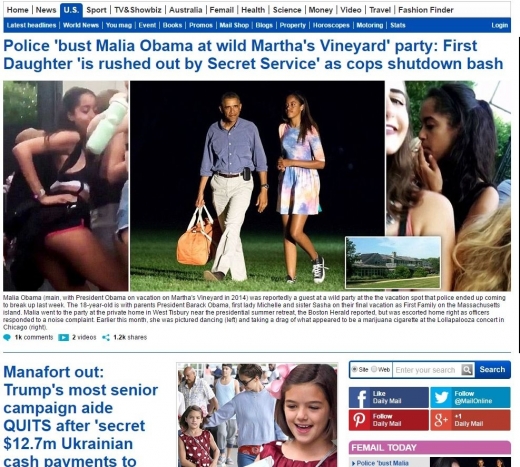The width and height of the screenshot is (520, 467).
Task: Open the Malia Obama party headline
Action: (253, 55)
